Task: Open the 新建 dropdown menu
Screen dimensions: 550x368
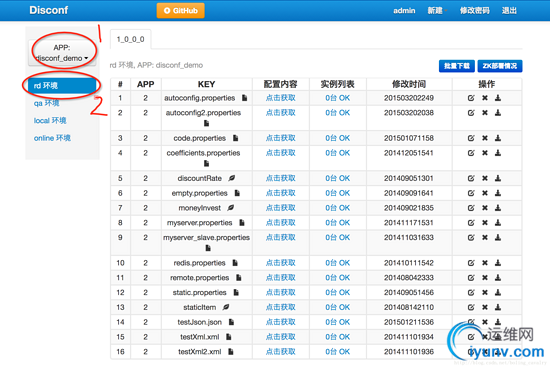Action: (437, 11)
